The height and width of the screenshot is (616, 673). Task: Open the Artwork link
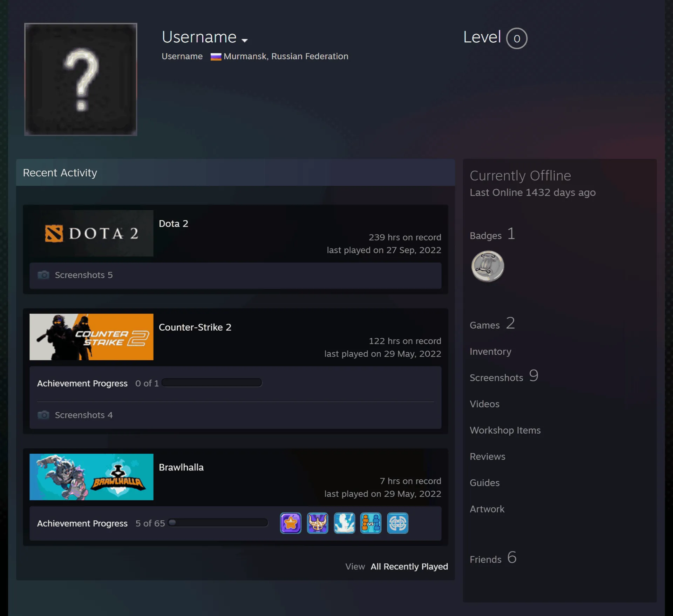click(x=487, y=509)
